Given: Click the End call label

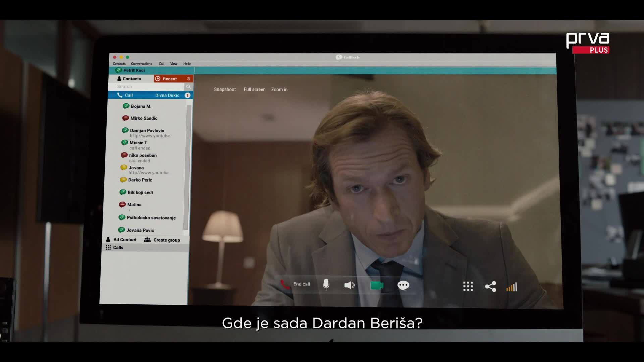Looking at the screenshot, I should pos(302,284).
